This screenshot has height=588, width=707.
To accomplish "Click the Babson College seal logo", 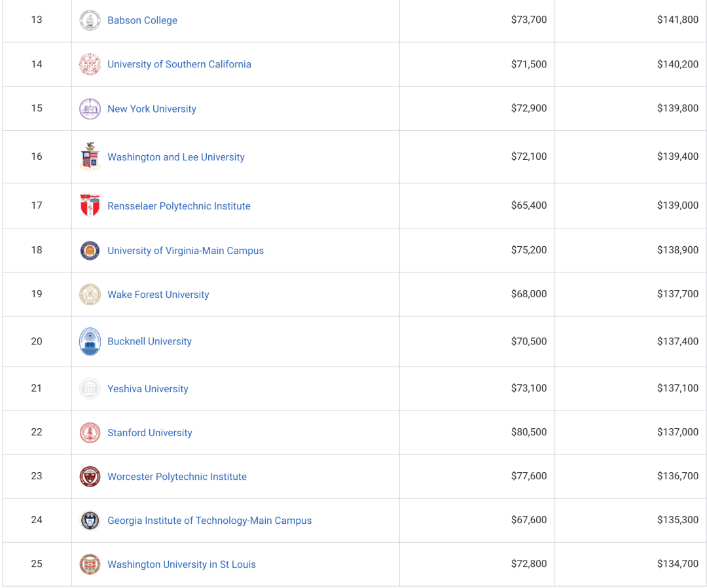I will (90, 20).
